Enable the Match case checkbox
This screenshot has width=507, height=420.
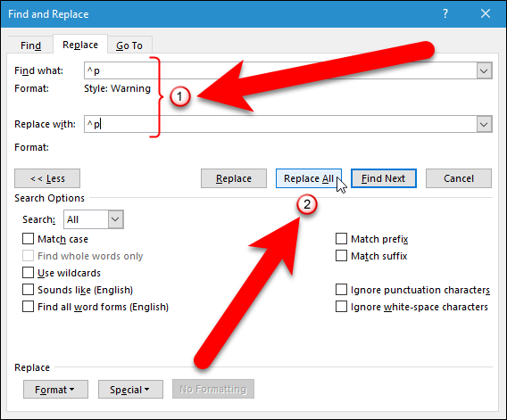click(29, 239)
